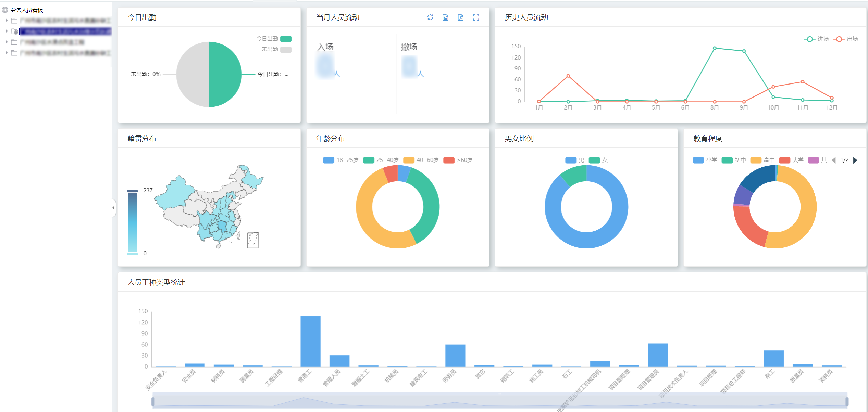Click the third tree folder icon
This screenshot has width=868, height=412.
point(14,42)
